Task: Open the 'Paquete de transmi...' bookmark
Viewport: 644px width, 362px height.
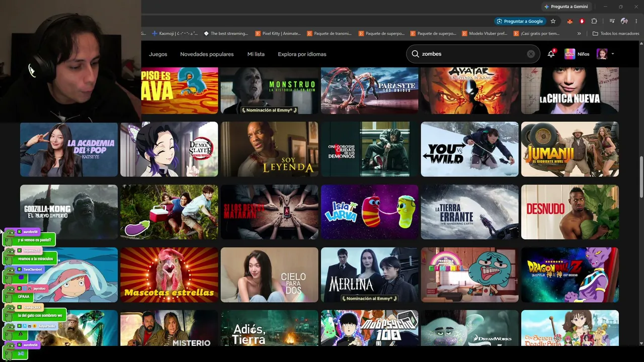Action: click(x=329, y=34)
